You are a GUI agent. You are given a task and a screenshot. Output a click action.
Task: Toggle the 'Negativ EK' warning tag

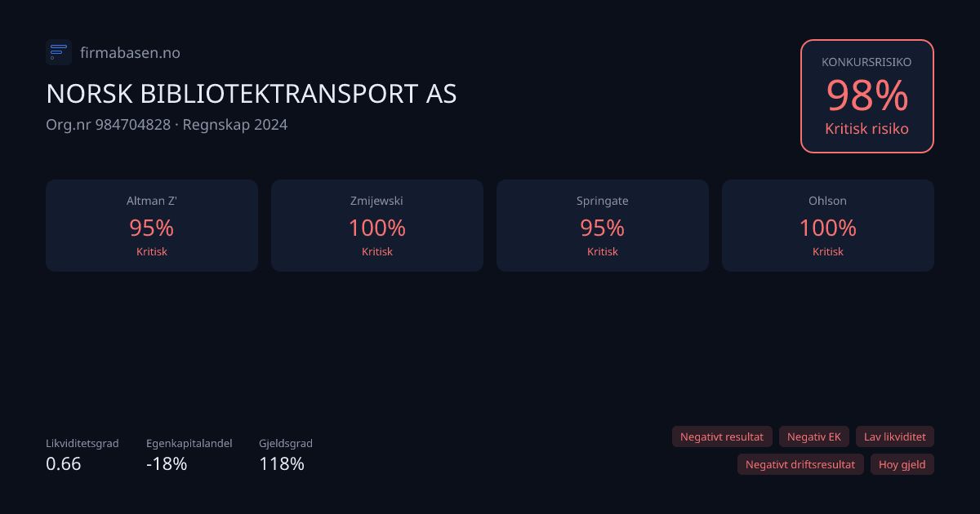tap(813, 436)
